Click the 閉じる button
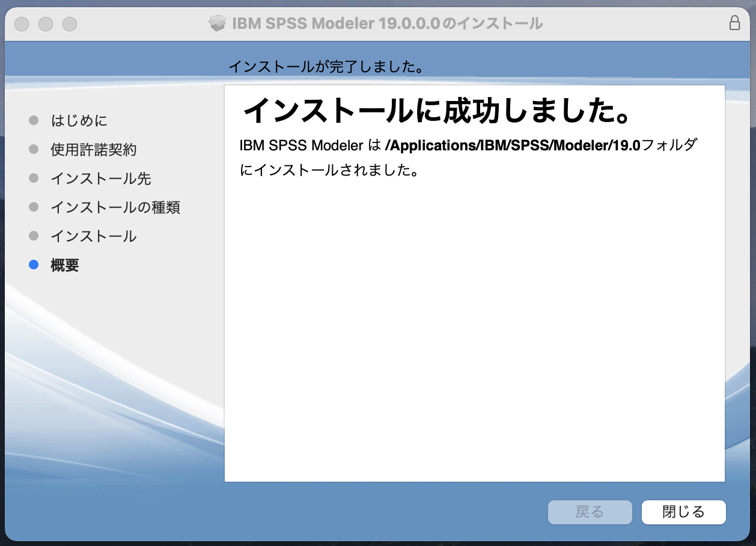756x546 pixels. pyautogui.click(x=683, y=512)
